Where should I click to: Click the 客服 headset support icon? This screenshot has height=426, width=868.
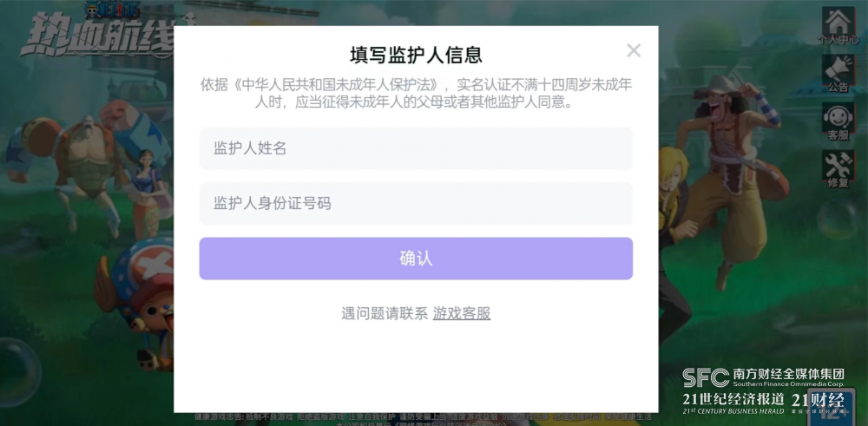(838, 121)
